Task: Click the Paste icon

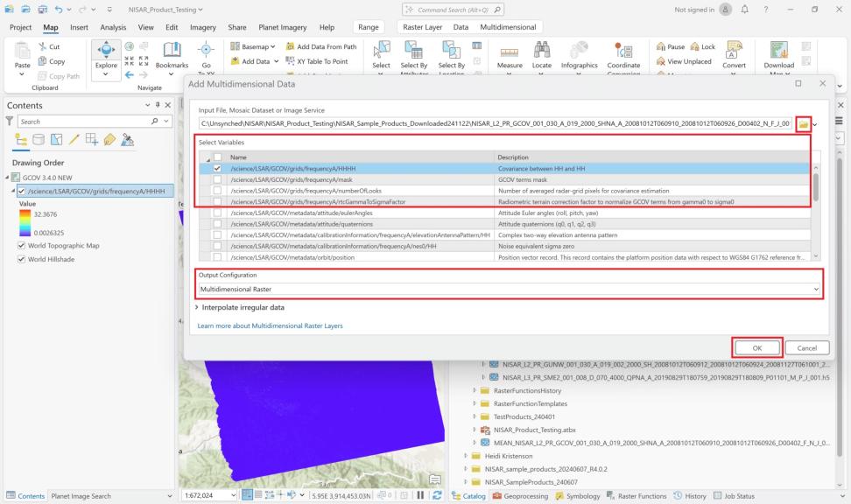Action: point(22,51)
